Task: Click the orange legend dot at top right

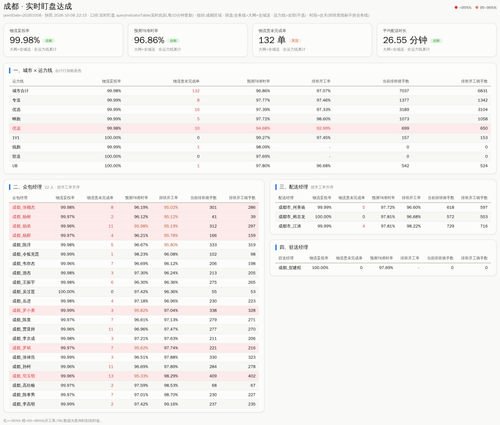Action: click(x=477, y=7)
